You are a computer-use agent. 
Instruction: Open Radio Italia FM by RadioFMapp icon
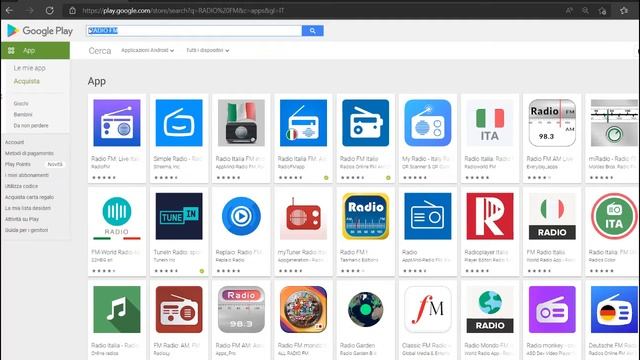click(x=303, y=122)
